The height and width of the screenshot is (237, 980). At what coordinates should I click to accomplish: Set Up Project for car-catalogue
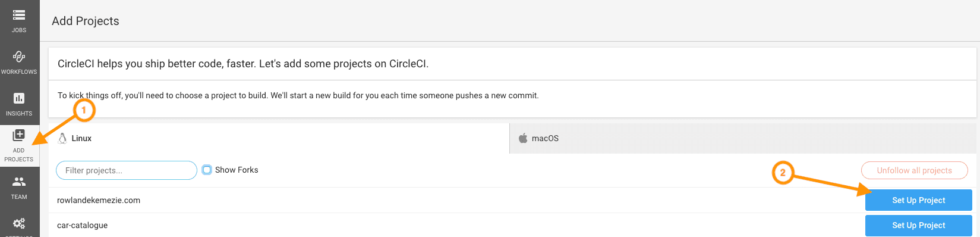click(918, 225)
